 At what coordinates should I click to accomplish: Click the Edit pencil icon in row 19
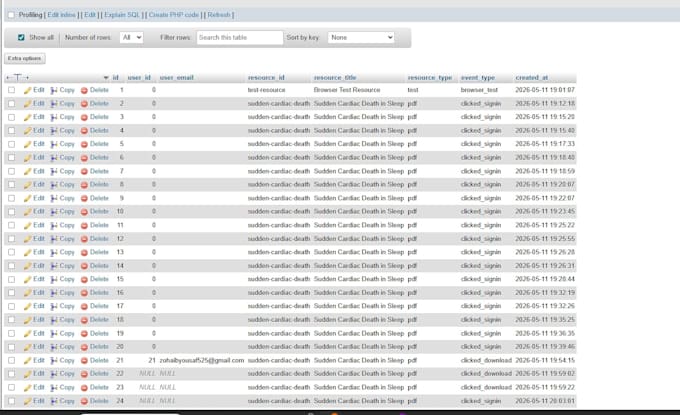coord(28,333)
